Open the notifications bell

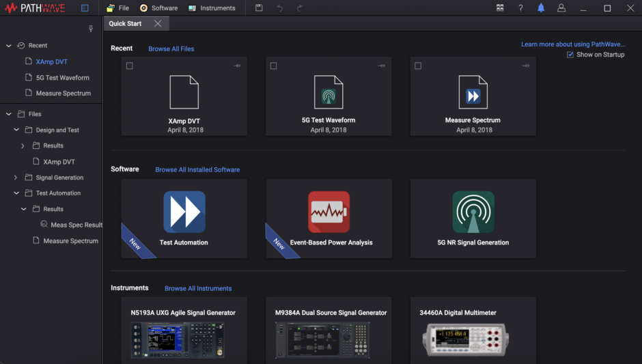pos(541,8)
